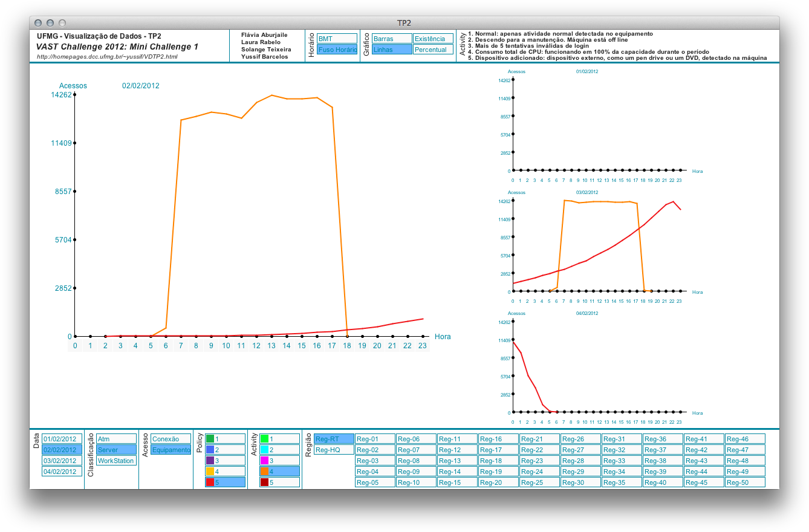809x532 pixels.
Task: Switch chart type to Linhas
Action: pos(392,50)
